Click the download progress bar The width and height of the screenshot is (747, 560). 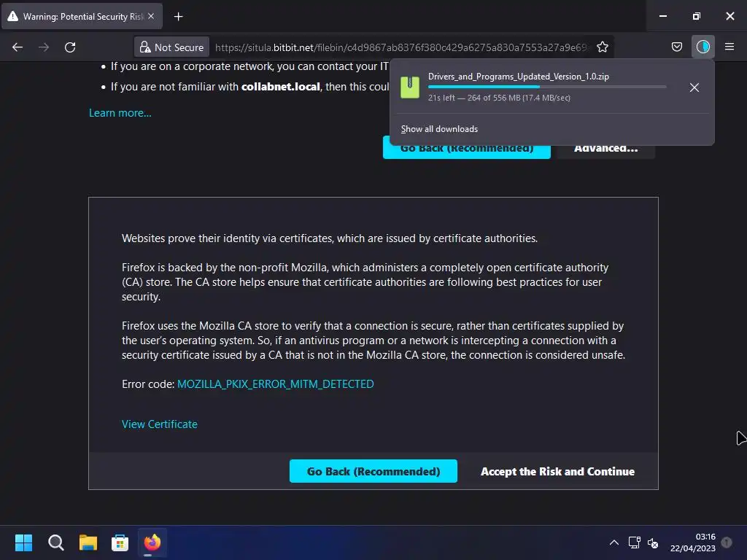tap(547, 87)
